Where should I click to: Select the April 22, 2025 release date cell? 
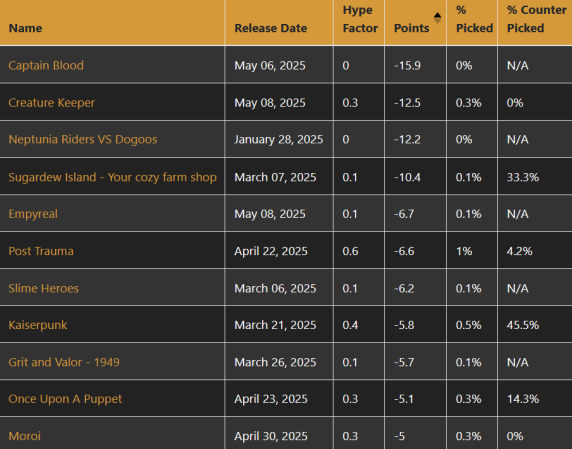tap(279, 251)
